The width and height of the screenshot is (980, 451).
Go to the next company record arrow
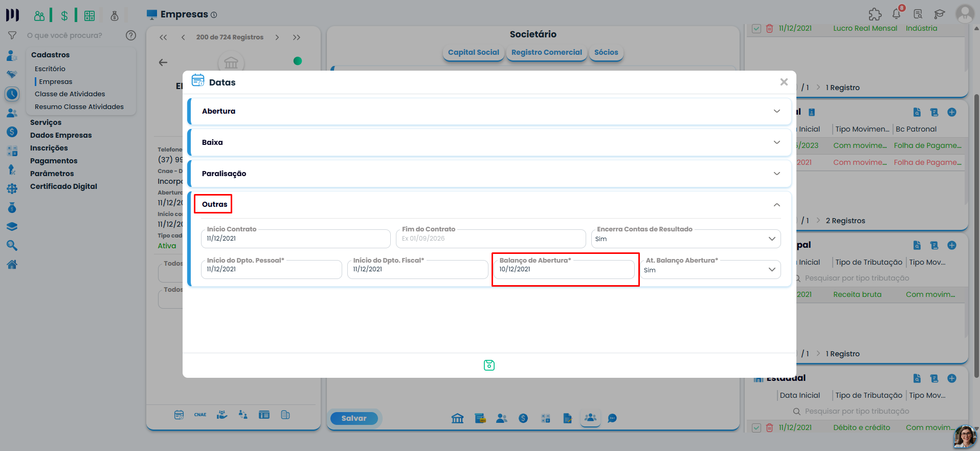pyautogui.click(x=277, y=37)
